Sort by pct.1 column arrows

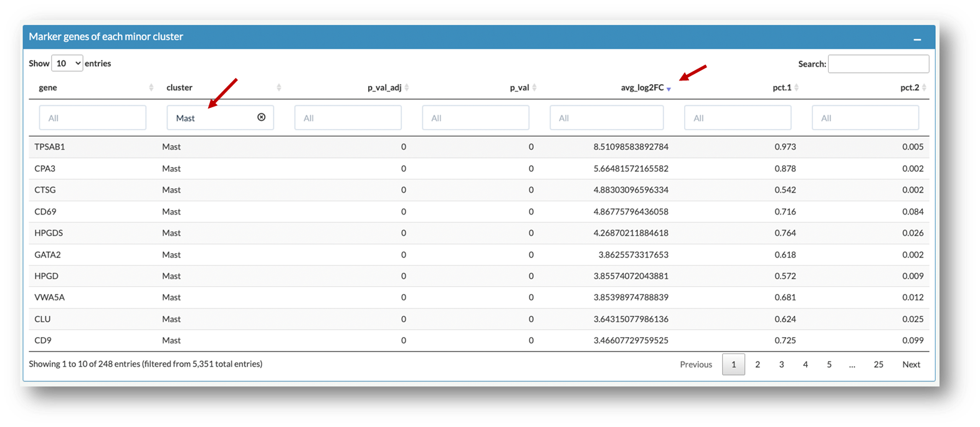pos(796,88)
